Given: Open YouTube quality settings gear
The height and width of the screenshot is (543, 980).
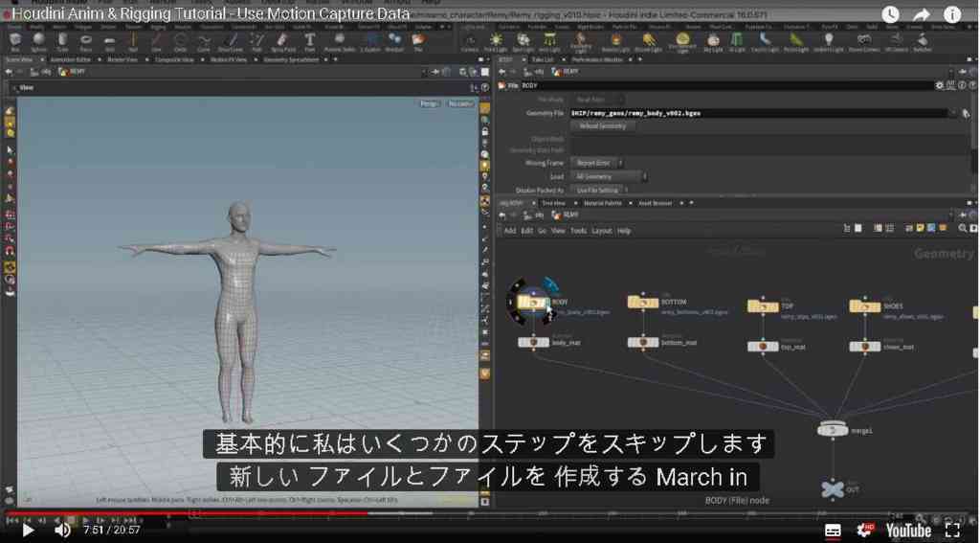Looking at the screenshot, I should (865, 530).
